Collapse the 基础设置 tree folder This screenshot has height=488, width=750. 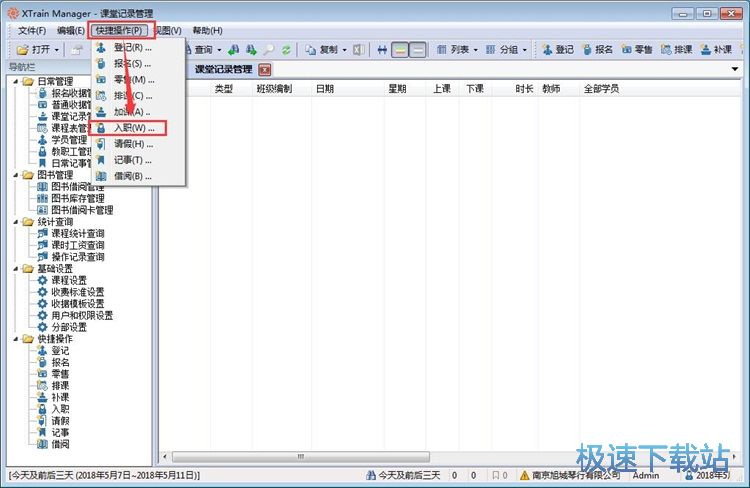[16, 269]
